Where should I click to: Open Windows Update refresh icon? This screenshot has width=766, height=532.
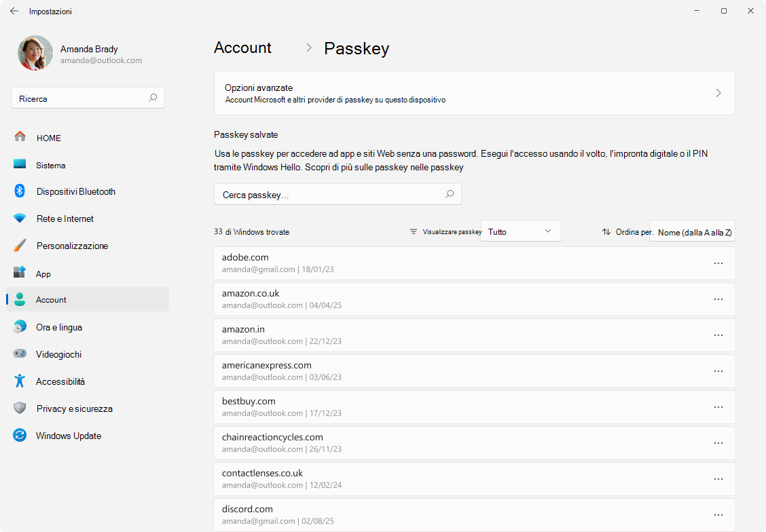tap(20, 435)
